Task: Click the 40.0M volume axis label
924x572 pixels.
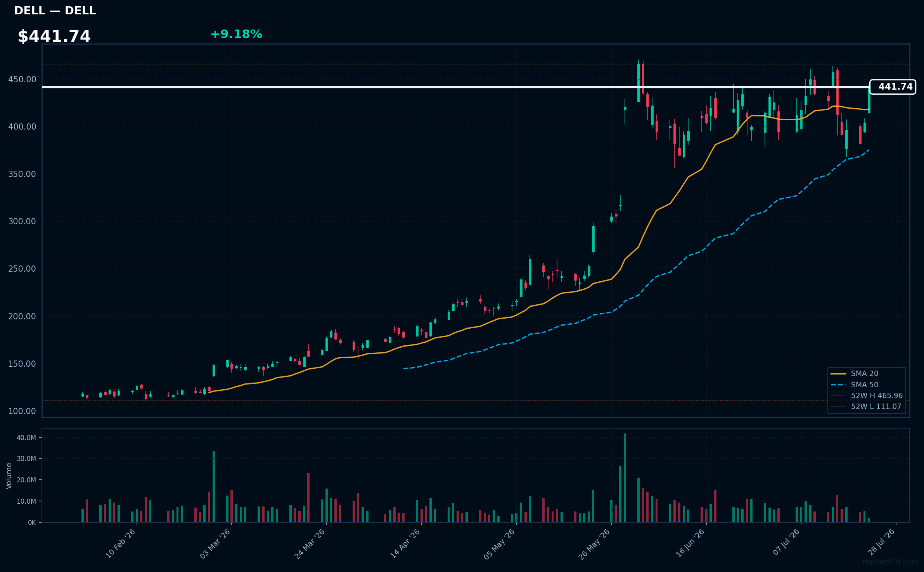Action: [26, 438]
